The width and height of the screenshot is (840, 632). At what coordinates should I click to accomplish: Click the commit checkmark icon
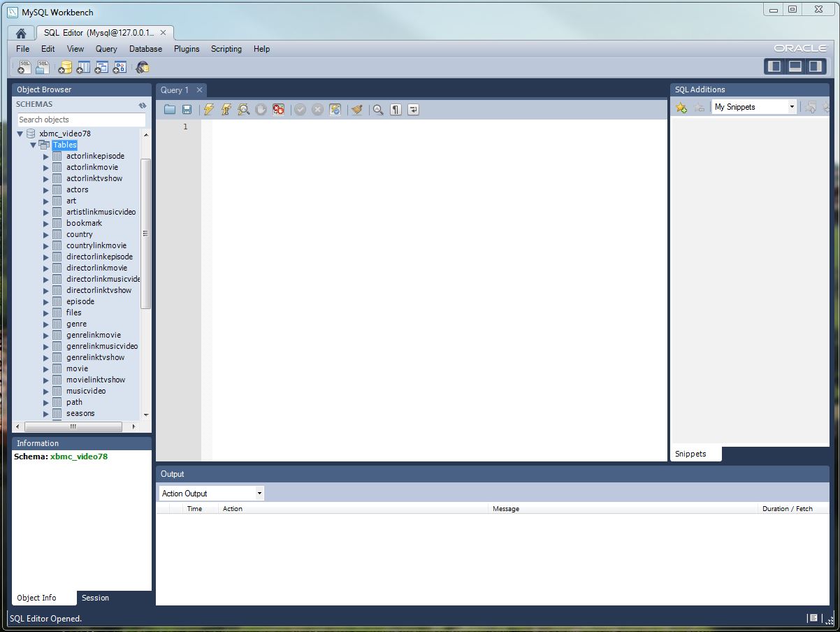[300, 110]
